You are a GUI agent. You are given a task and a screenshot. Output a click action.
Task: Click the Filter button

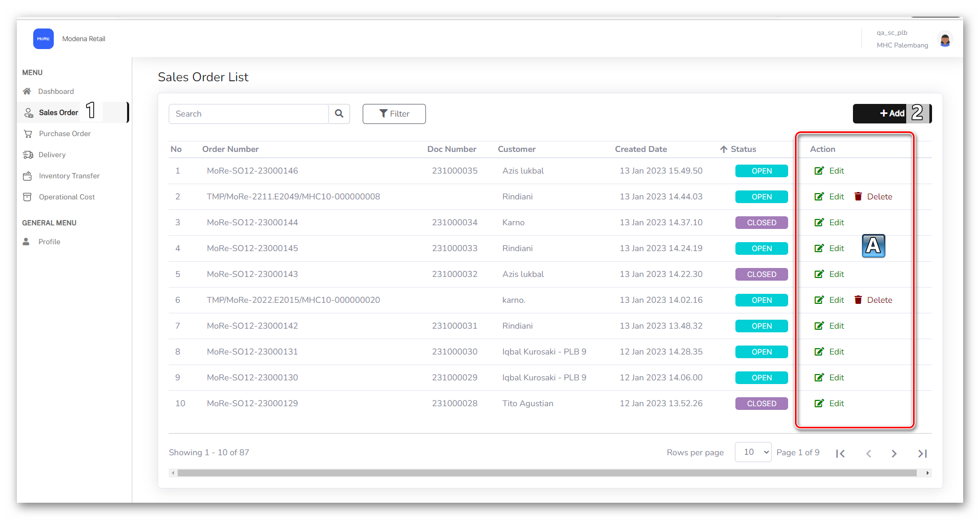pyautogui.click(x=394, y=114)
